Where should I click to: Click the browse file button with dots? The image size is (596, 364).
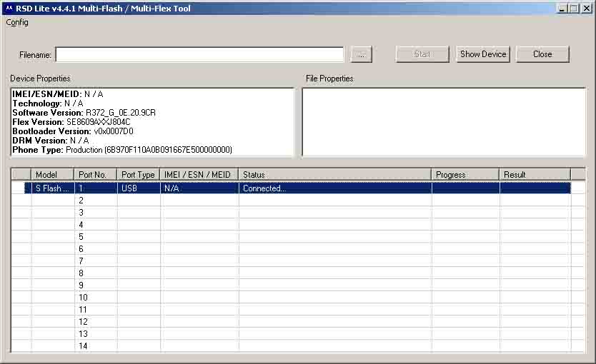pos(361,54)
